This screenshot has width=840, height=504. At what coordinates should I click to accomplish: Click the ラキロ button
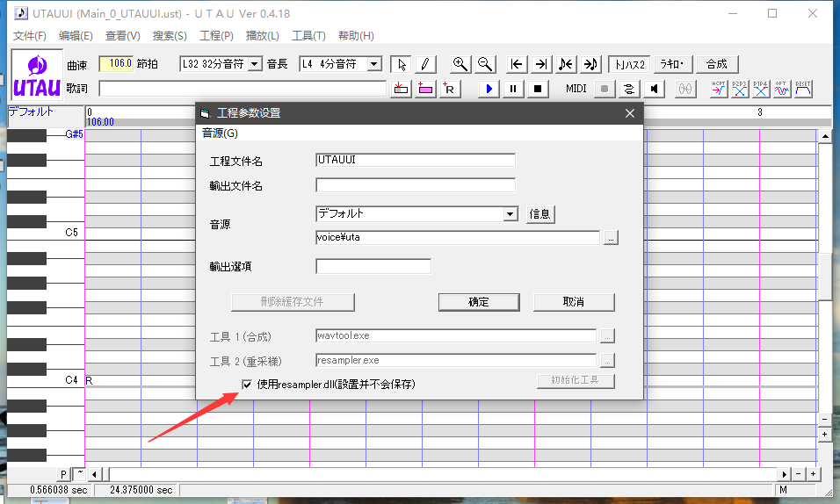[x=673, y=64]
